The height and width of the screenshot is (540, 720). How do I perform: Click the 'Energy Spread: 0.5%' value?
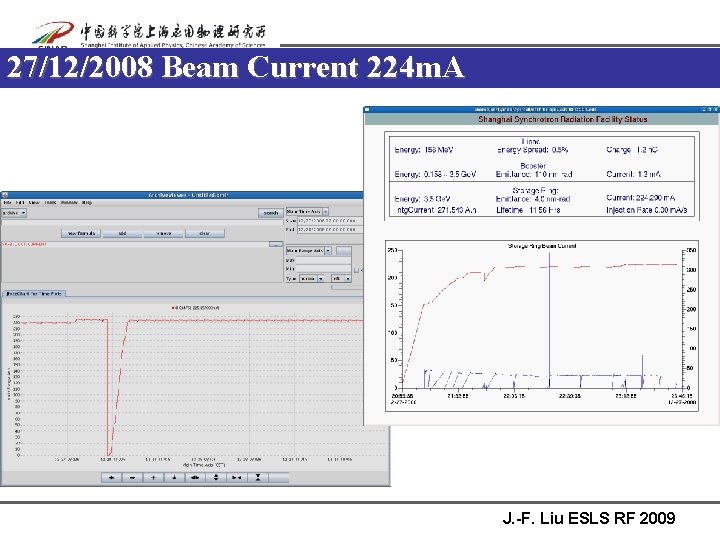click(x=533, y=150)
